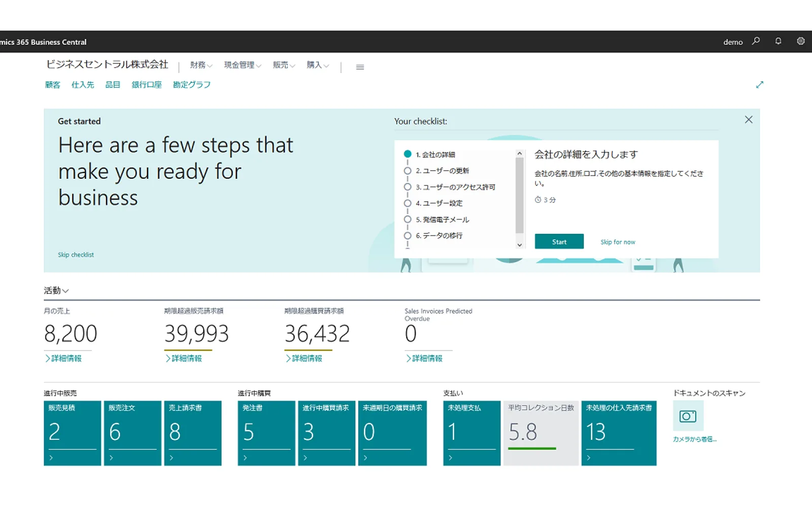Click the checklist scrollbar down arrow
Screen dimensions: 812x508
pyautogui.click(x=519, y=245)
